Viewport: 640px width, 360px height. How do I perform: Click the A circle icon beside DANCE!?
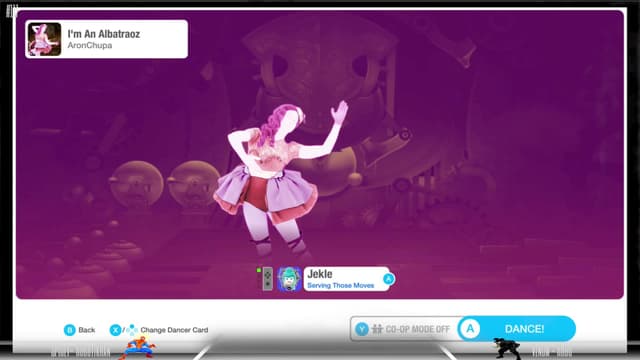click(470, 329)
